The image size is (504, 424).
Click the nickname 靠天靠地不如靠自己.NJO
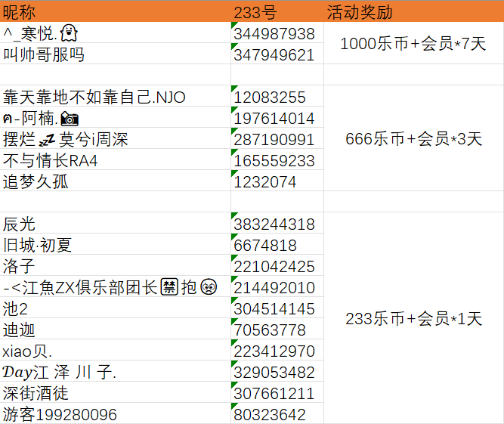click(94, 97)
